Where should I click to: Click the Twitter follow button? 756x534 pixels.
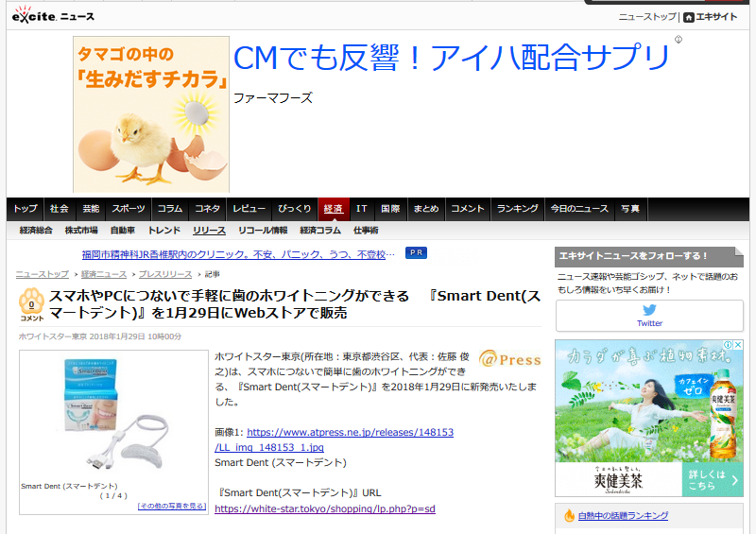pyautogui.click(x=649, y=316)
